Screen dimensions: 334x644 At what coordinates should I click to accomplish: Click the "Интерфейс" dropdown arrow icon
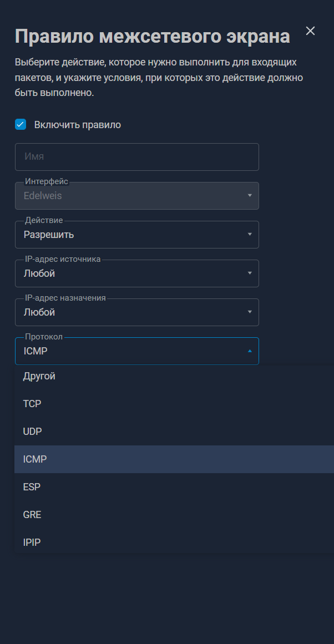(x=250, y=196)
